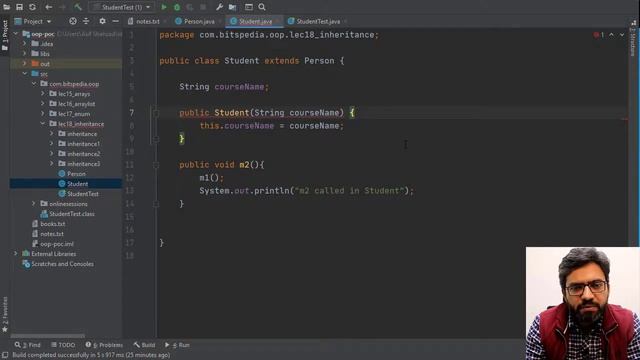640x360 pixels.
Task: Open the Run tool window
Action: pyautogui.click(x=178, y=345)
